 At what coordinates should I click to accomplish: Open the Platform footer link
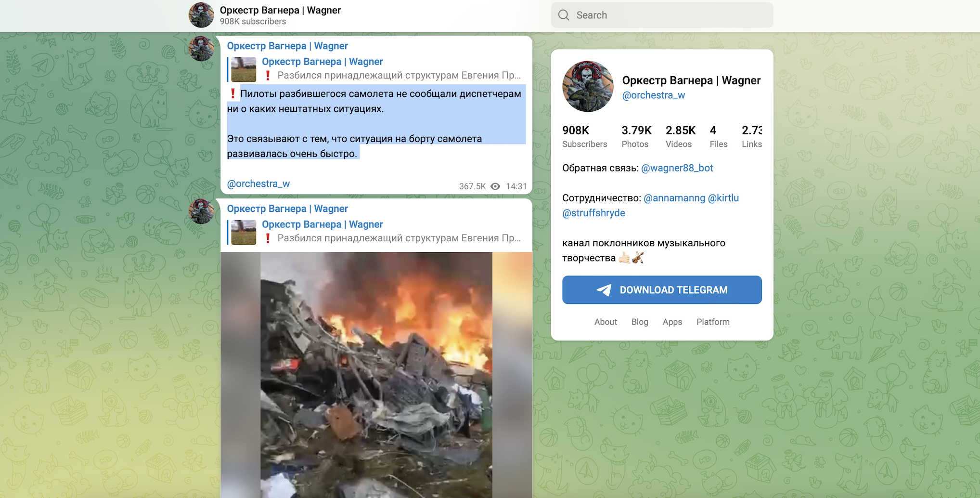point(712,322)
